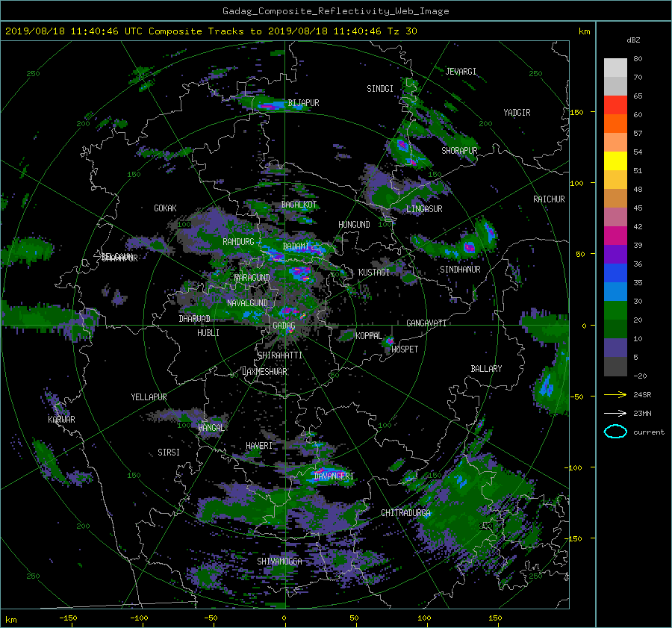Click the YADGIR label
Viewport: 672px width, 628px height.
[x=517, y=113]
